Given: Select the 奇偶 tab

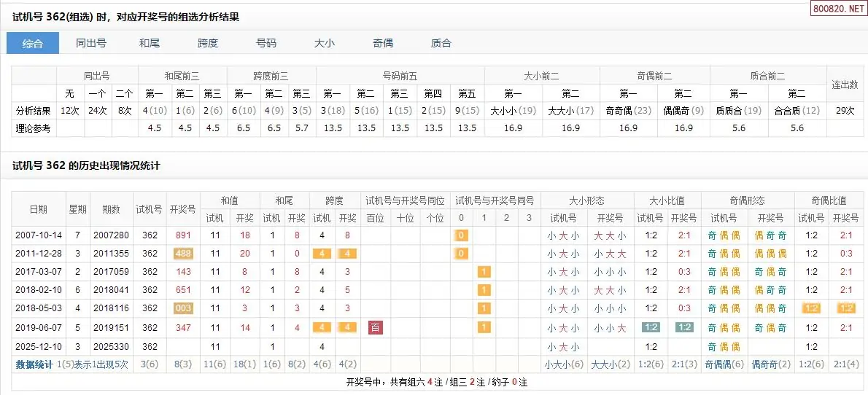Looking at the screenshot, I should click(x=383, y=43).
